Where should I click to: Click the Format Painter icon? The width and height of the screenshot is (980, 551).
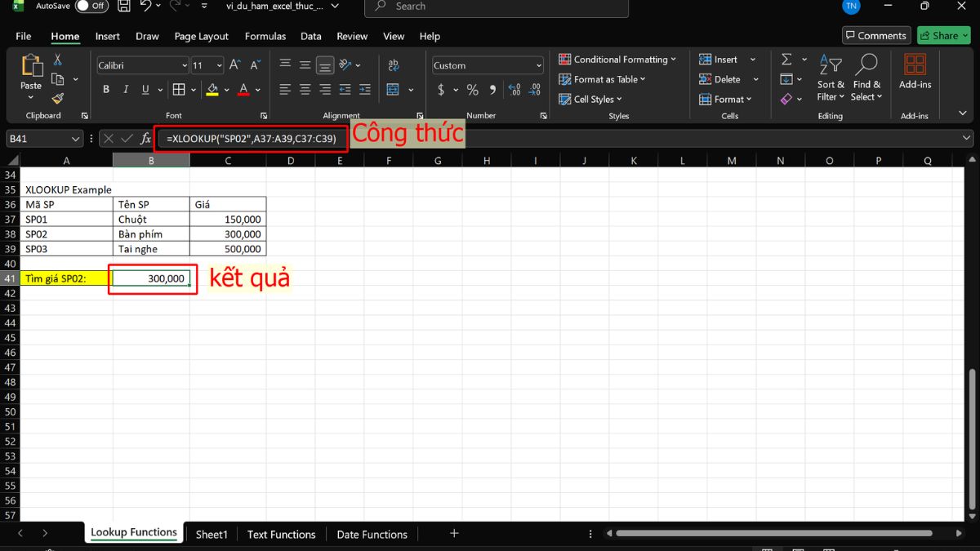coord(57,98)
